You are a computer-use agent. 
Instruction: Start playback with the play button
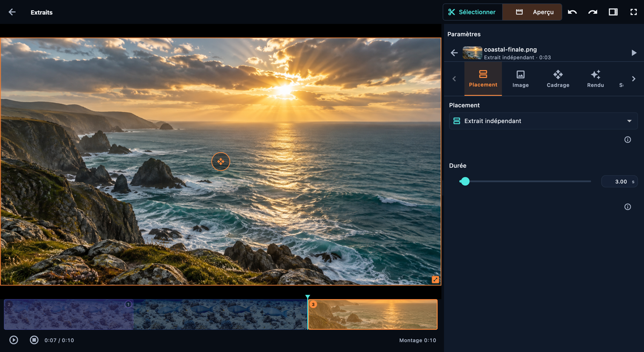(x=14, y=340)
